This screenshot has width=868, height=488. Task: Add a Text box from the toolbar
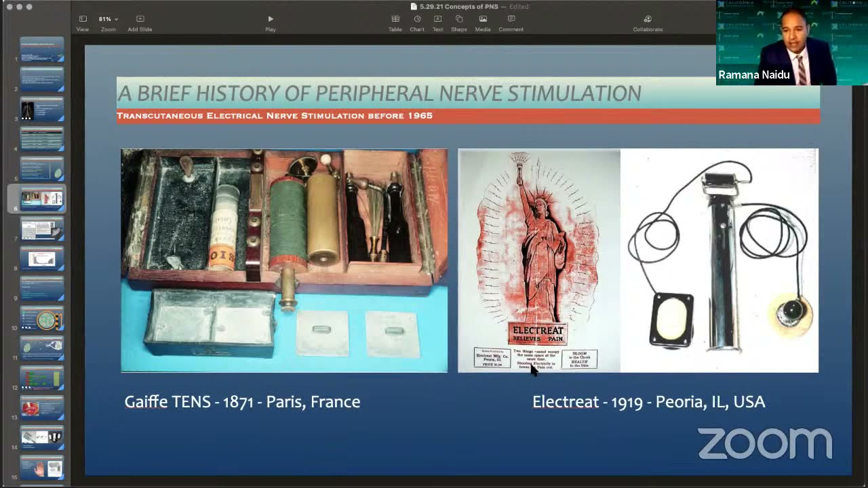click(438, 23)
